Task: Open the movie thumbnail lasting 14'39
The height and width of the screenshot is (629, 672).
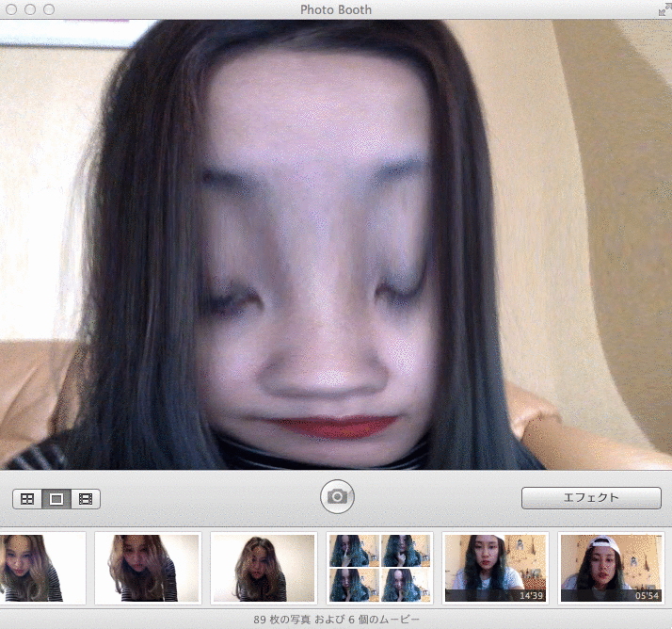Action: (x=495, y=568)
